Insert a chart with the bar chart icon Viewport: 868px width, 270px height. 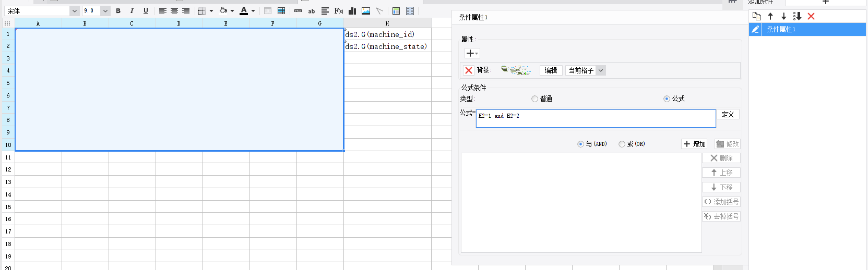click(x=352, y=10)
